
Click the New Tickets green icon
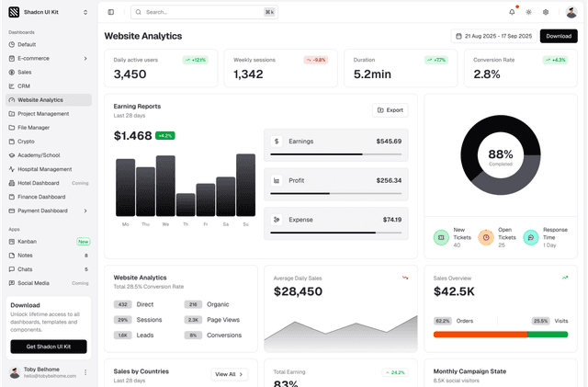coord(441,237)
